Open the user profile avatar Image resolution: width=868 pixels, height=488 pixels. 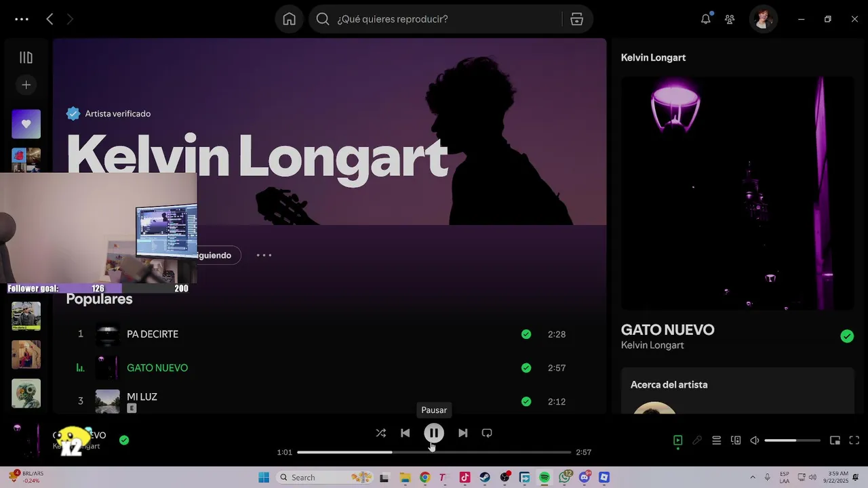pyautogui.click(x=763, y=19)
